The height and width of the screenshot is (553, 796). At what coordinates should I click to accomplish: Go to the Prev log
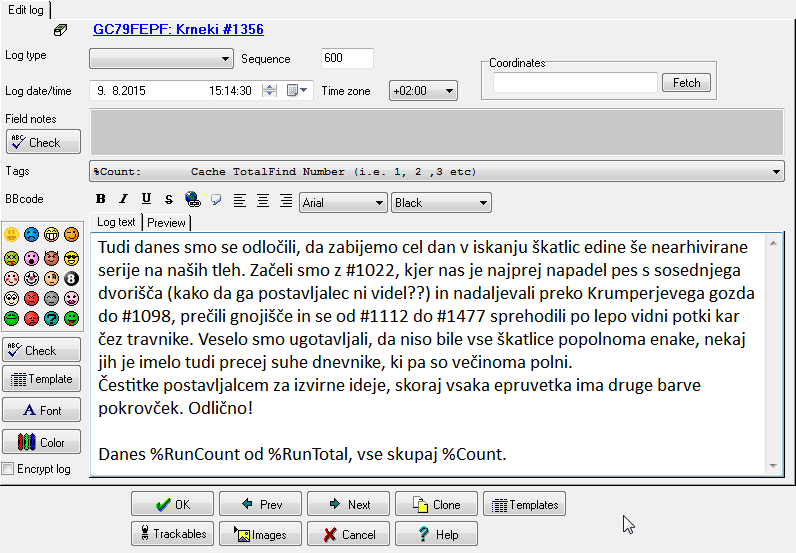[260, 504]
